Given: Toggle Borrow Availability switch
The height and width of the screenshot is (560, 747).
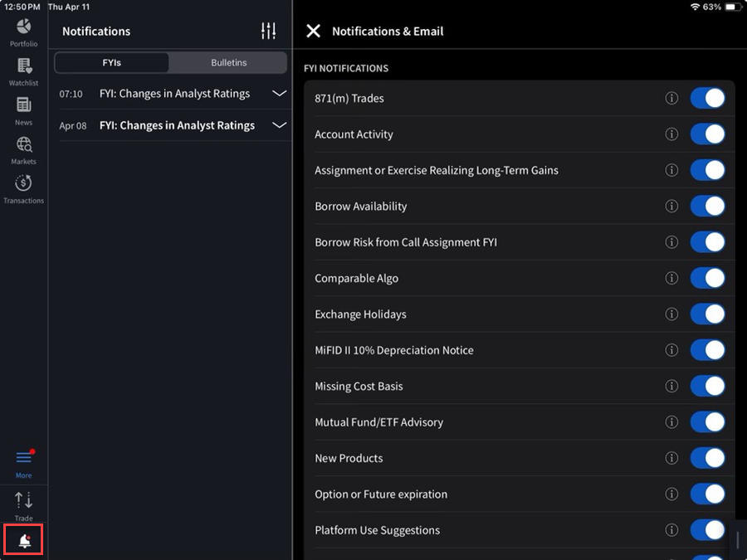Looking at the screenshot, I should 707,207.
